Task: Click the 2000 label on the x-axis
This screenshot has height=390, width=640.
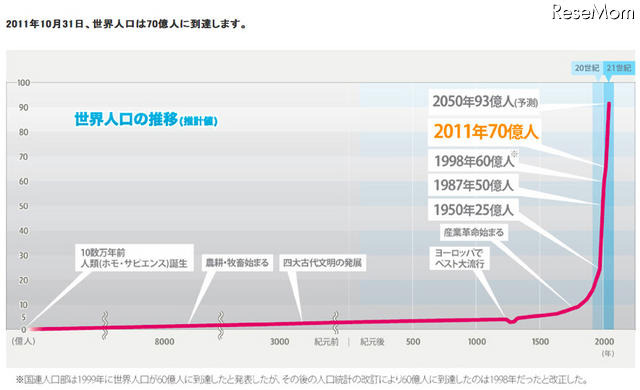Action: click(604, 341)
